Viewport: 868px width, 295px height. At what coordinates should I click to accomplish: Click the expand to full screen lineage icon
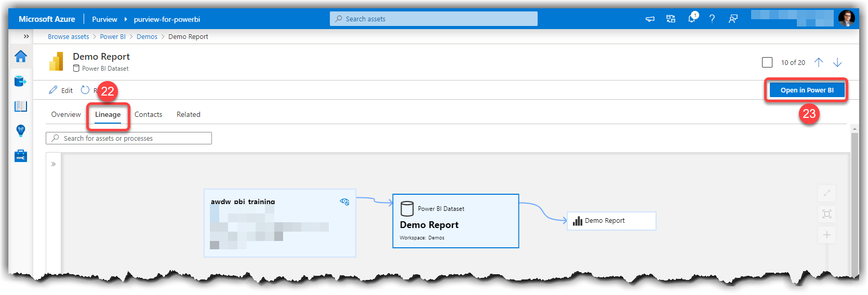827,193
